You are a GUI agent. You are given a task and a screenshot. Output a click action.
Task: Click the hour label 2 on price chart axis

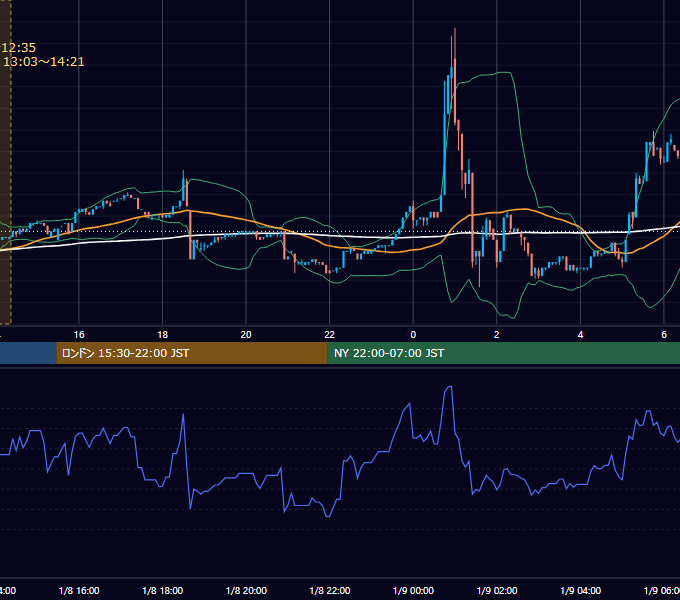(x=497, y=335)
